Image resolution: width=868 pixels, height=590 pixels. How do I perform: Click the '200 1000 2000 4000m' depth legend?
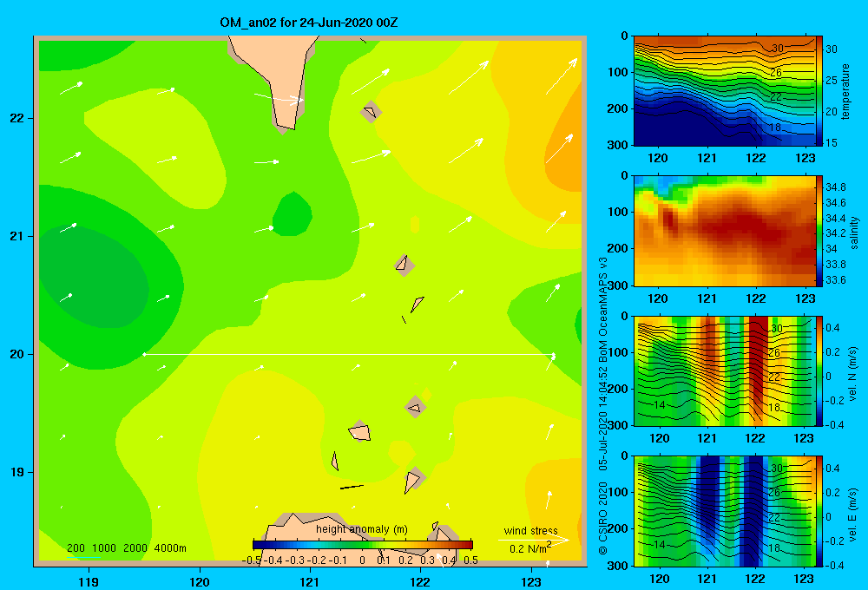126,548
